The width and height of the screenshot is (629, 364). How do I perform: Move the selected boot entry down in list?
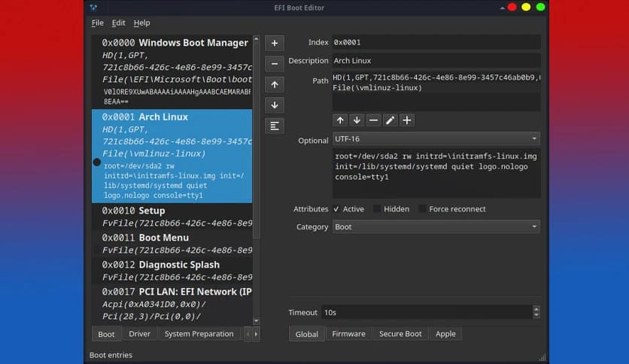(x=275, y=105)
